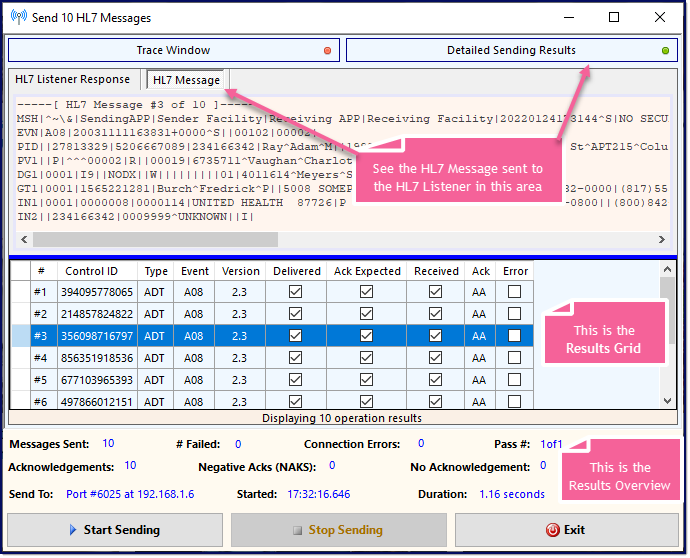Toggle Error checkbox in row #4
690x558 pixels.
click(x=514, y=358)
